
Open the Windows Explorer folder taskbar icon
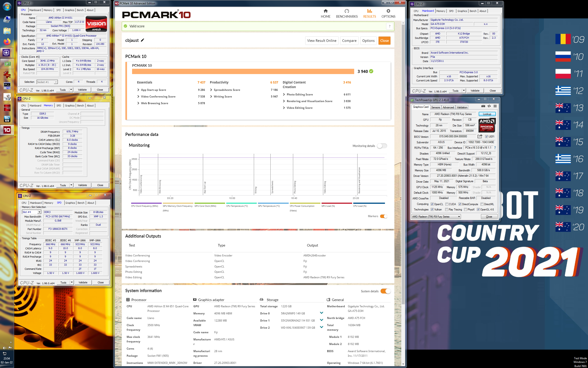pos(7,31)
